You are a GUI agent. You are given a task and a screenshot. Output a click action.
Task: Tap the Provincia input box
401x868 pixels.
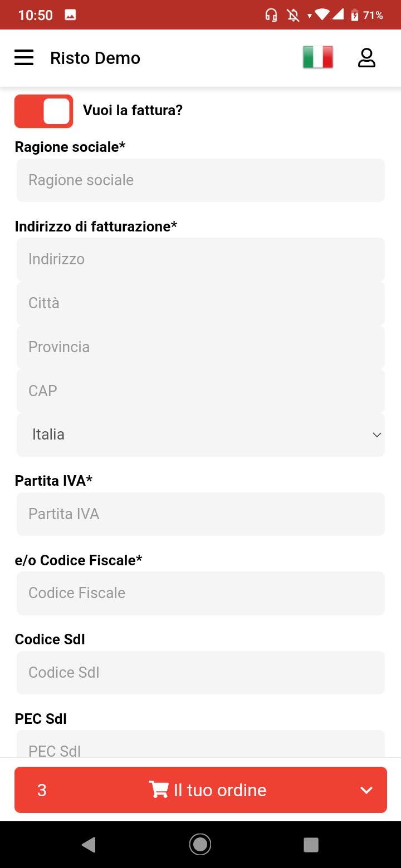click(x=200, y=347)
